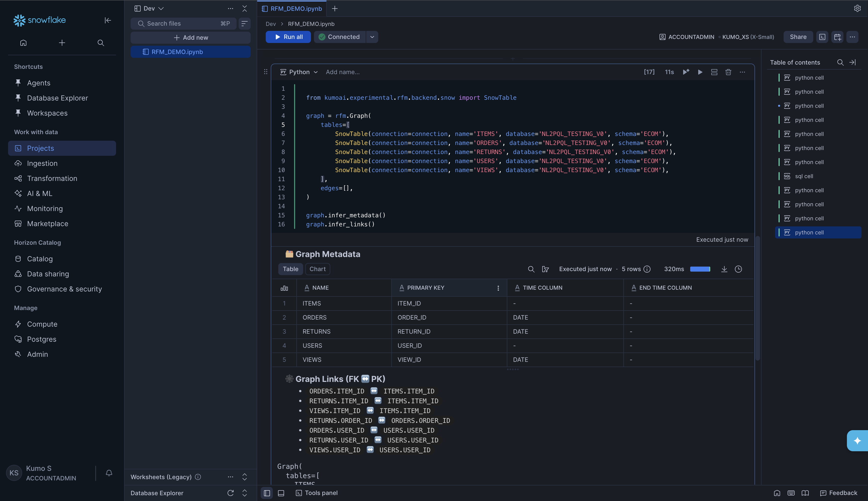The height and width of the screenshot is (501, 868).
Task: Schedule the notebook with the calendar icon
Action: coord(837,37)
